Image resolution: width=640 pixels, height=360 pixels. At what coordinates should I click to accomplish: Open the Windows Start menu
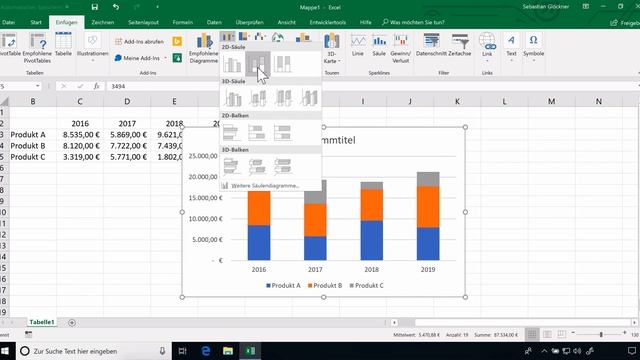click(6, 351)
